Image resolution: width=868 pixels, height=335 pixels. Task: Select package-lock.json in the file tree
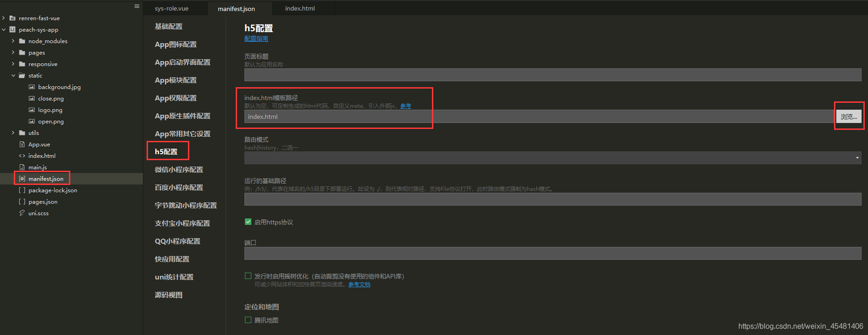point(53,190)
